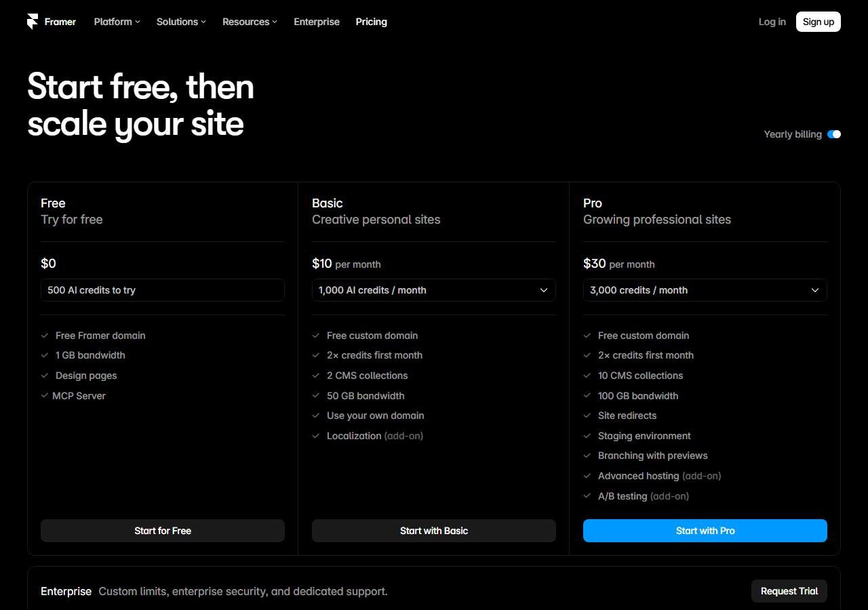Click Start with Pro button
This screenshot has height=610, width=868.
tap(705, 531)
